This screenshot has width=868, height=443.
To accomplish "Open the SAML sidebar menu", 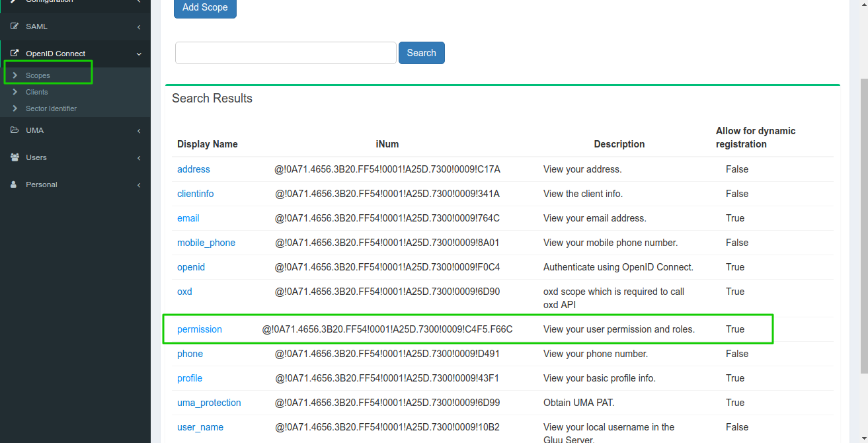I will pyautogui.click(x=75, y=27).
